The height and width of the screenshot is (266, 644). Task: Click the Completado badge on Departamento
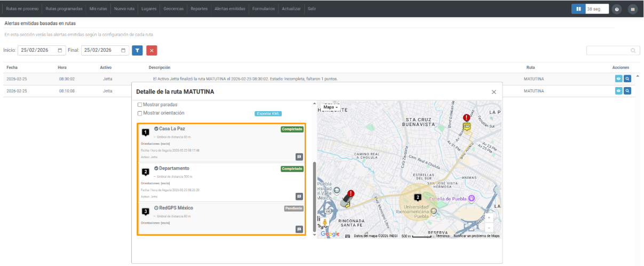click(292, 169)
